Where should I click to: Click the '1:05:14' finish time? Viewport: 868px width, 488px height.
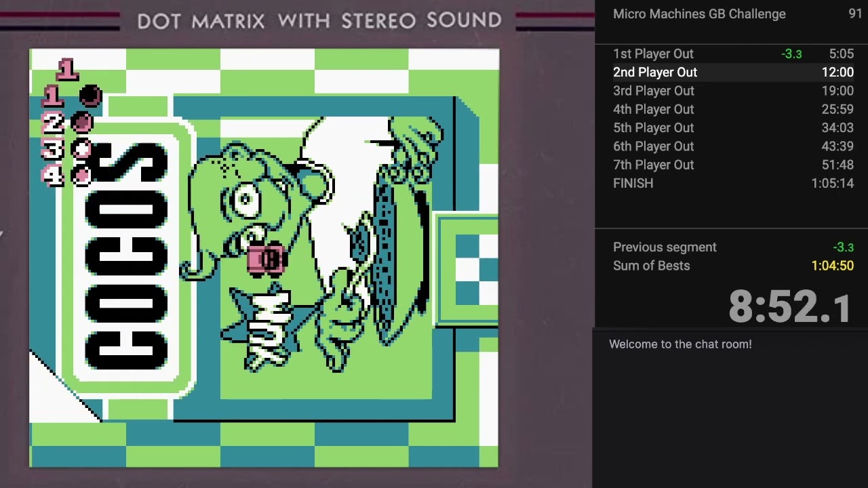832,183
